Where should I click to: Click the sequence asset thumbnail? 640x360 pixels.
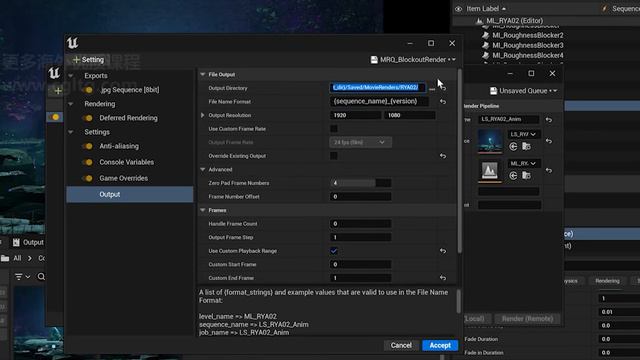click(490, 141)
